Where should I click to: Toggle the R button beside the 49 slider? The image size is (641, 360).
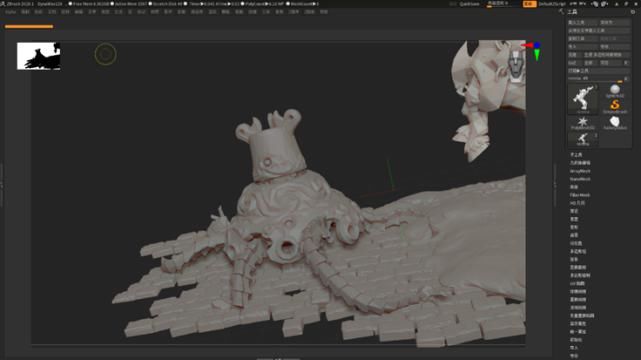[x=627, y=78]
